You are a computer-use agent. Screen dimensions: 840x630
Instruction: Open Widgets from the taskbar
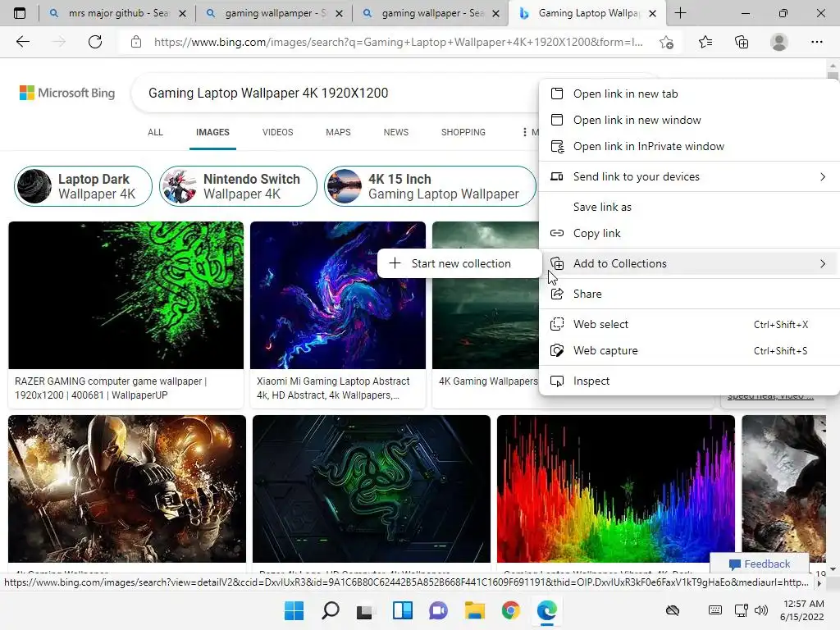pyautogui.click(x=402, y=610)
